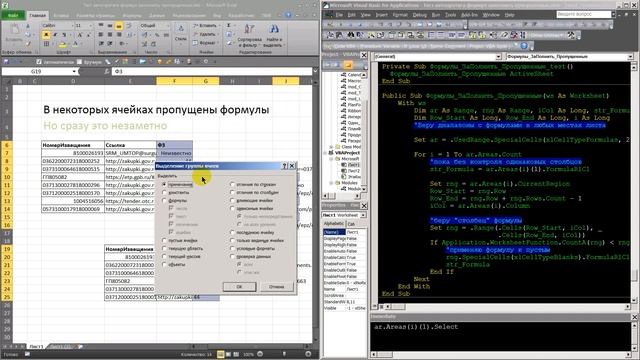Select 'отличия по столбцам' radio option
The height and width of the screenshot is (360, 640).
(233, 193)
